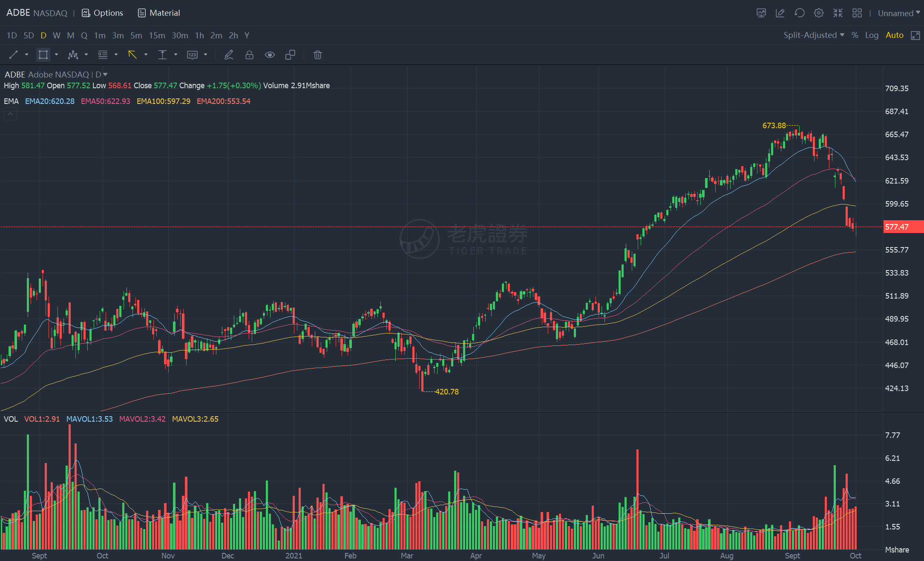The image size is (924, 561).
Task: Open the chart settings gear
Action: [818, 13]
